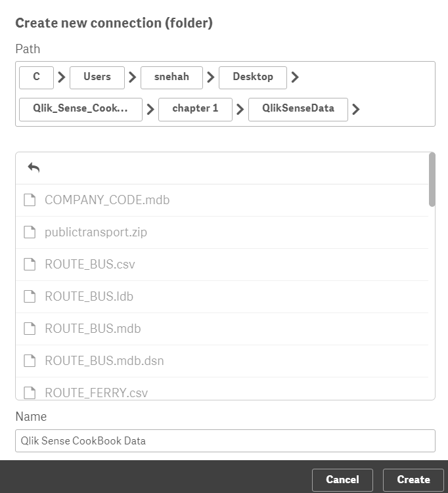Image resolution: width=448 pixels, height=493 pixels.
Task: Click the file icon of ROUTE_BUS.csv
Action: [x=30, y=264]
